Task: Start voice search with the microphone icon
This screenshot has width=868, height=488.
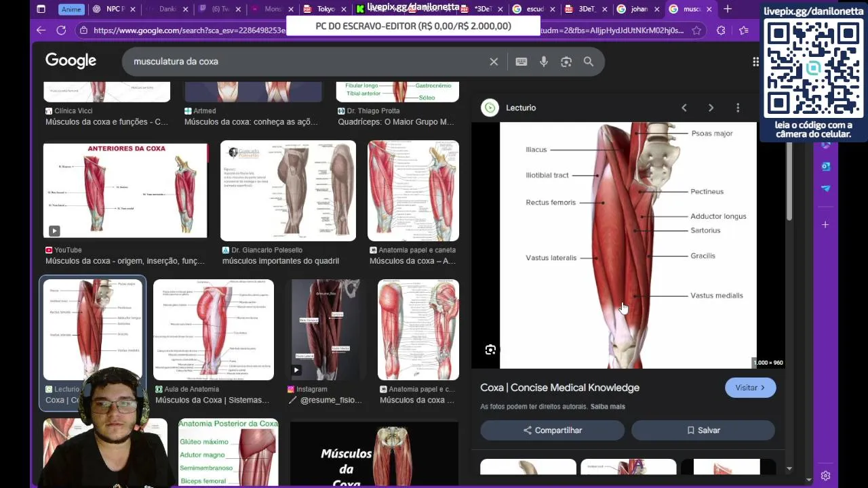Action: pyautogui.click(x=543, y=62)
